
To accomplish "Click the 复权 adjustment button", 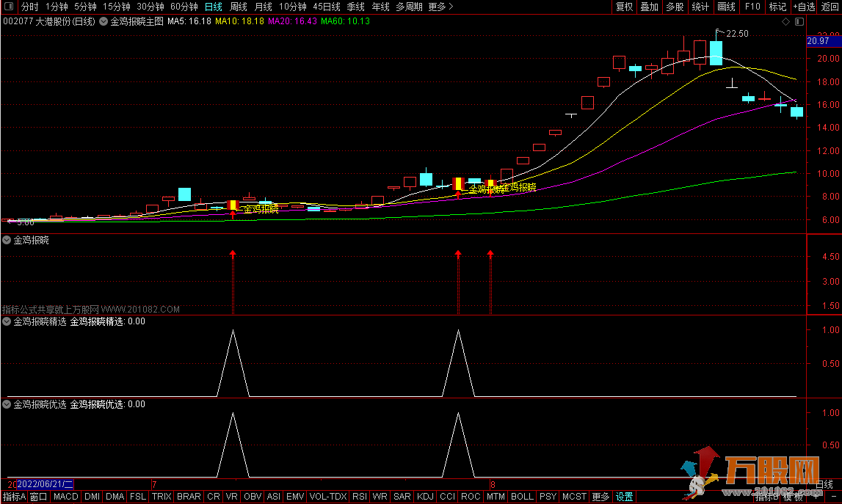I will point(624,7).
